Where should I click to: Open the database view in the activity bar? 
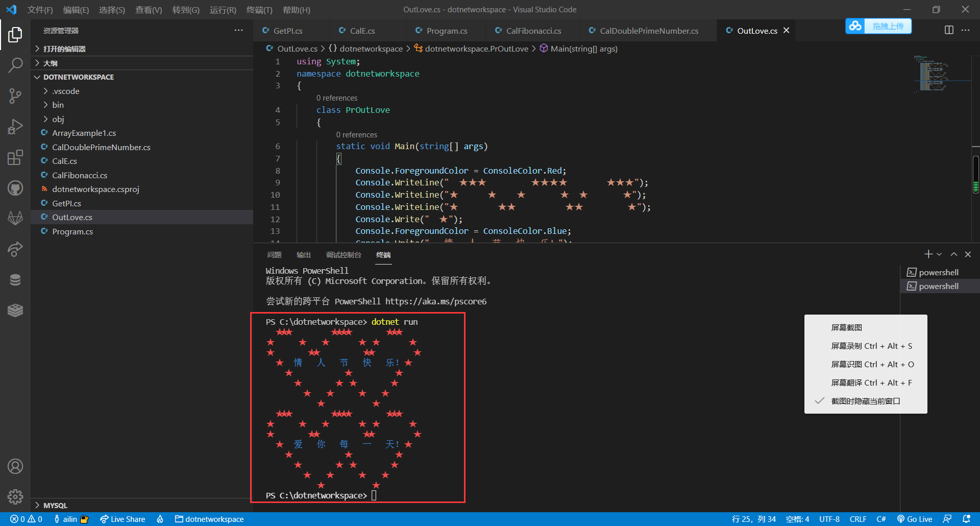pyautogui.click(x=15, y=279)
